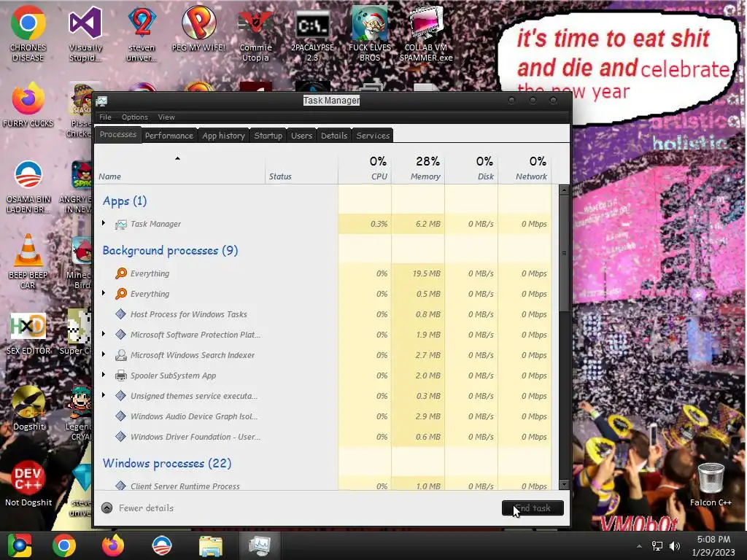Click the Windows processes (22) group header
The width and height of the screenshot is (747, 560).
click(x=167, y=463)
